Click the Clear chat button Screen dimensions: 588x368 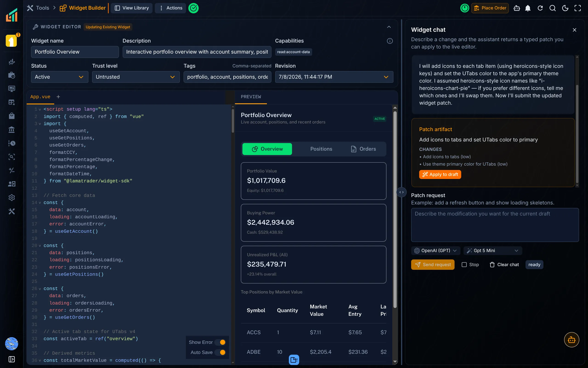point(504,264)
